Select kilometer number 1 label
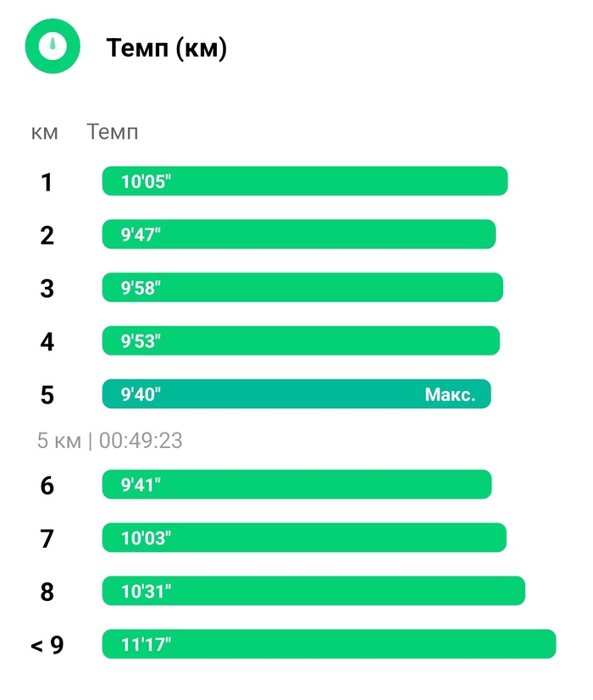 (47, 182)
